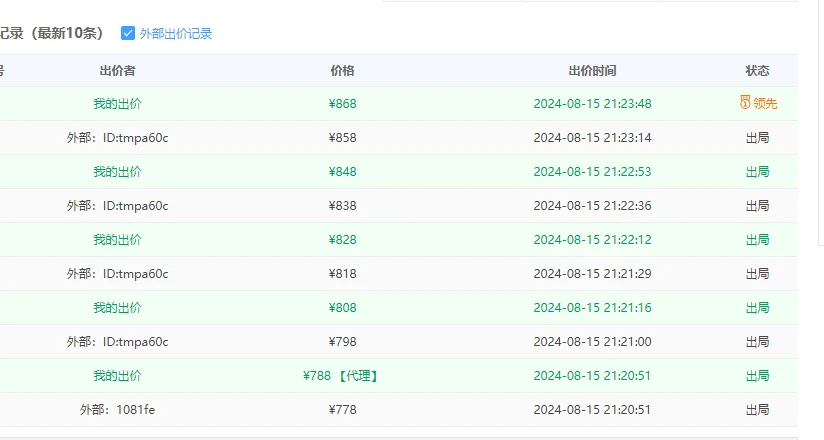Viewport: 824px width, 440px height.
Task: Click the 出价者 column header
Action: point(117,71)
